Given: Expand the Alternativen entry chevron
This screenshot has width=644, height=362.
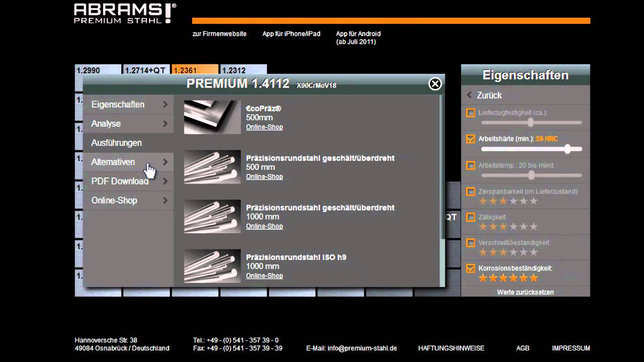Looking at the screenshot, I should point(165,162).
